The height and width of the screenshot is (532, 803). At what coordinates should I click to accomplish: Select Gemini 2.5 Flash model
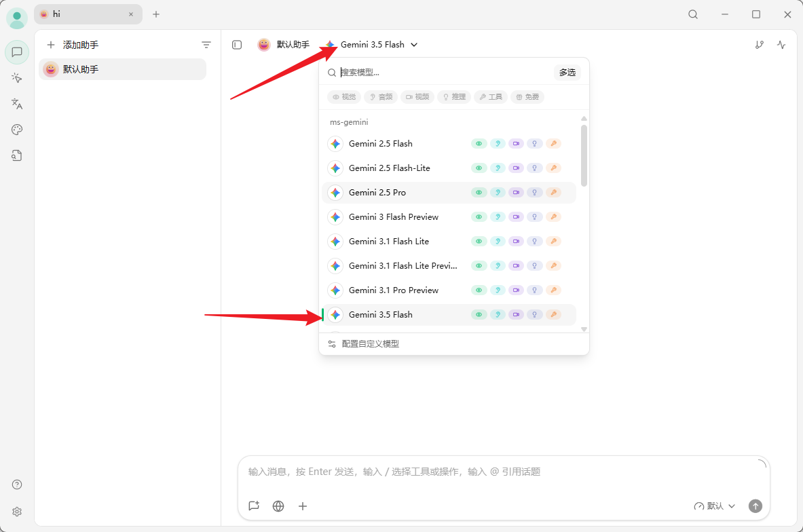click(x=449, y=144)
